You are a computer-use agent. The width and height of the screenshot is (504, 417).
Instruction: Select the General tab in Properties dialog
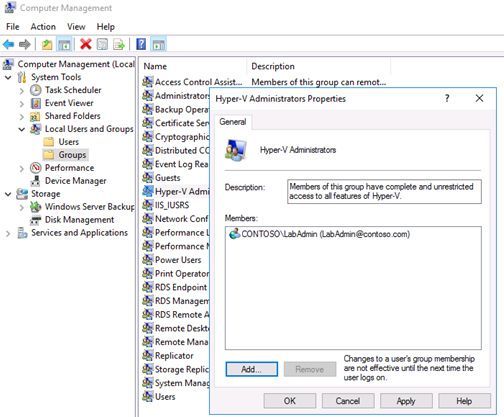click(233, 122)
